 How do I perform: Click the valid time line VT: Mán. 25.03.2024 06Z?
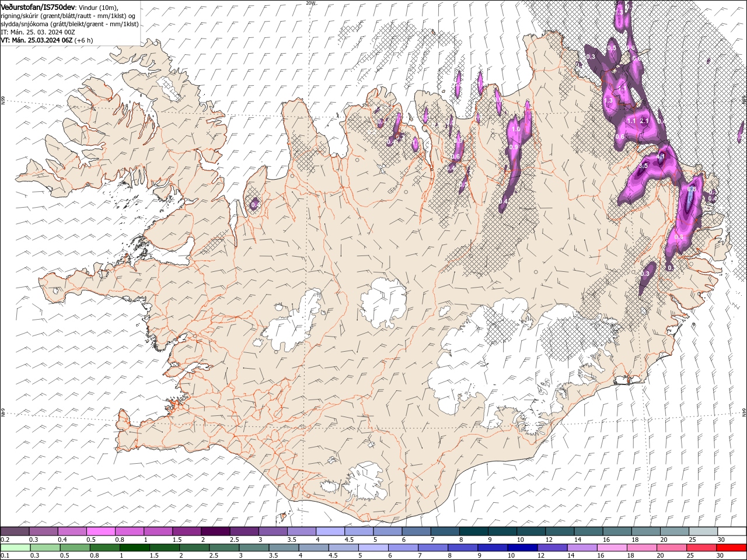tap(36, 40)
